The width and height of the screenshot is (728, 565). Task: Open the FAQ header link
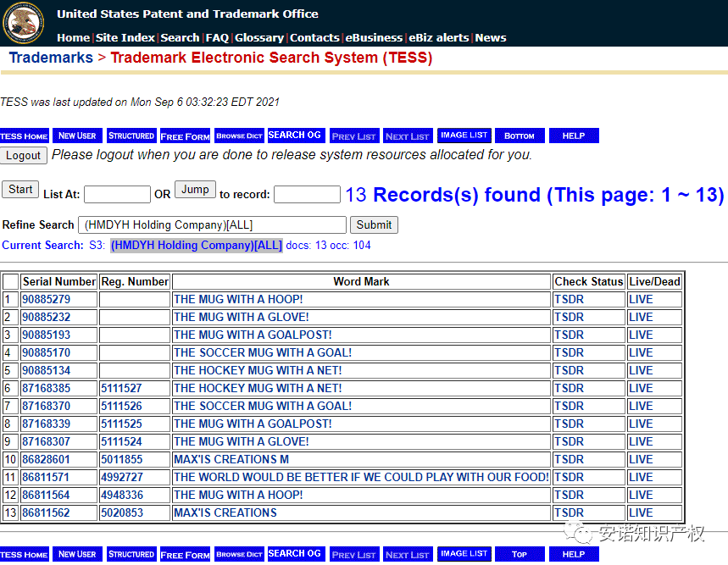click(217, 37)
